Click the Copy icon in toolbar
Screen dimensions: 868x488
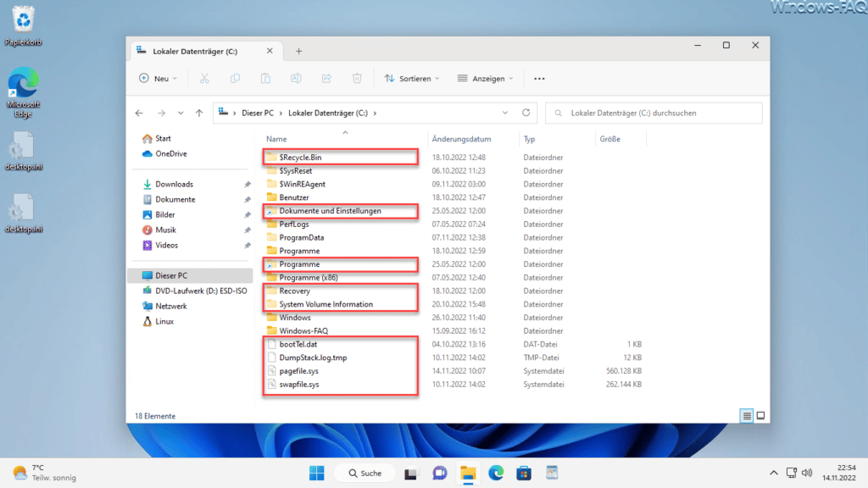[x=236, y=79]
